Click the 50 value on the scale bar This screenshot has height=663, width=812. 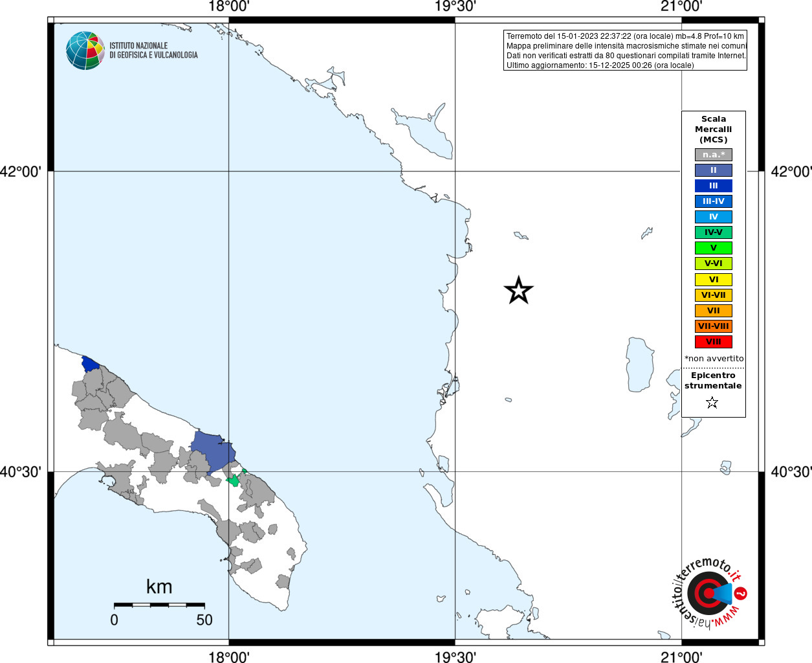[x=204, y=620]
